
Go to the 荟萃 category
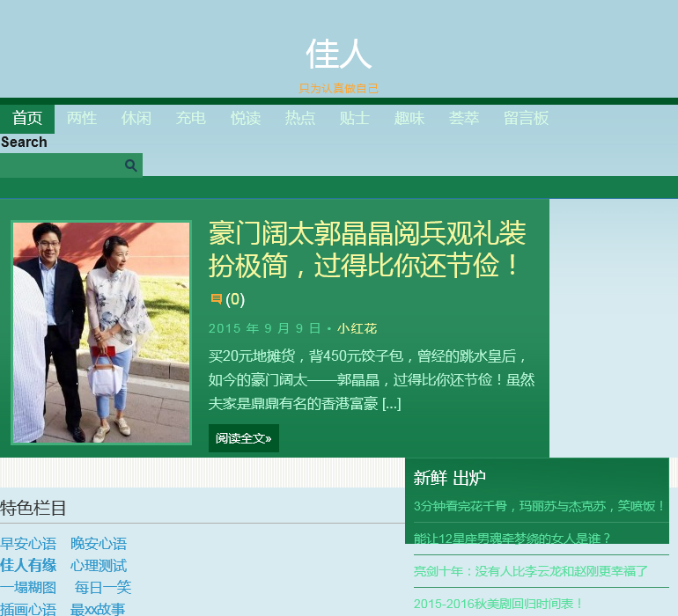(x=463, y=118)
